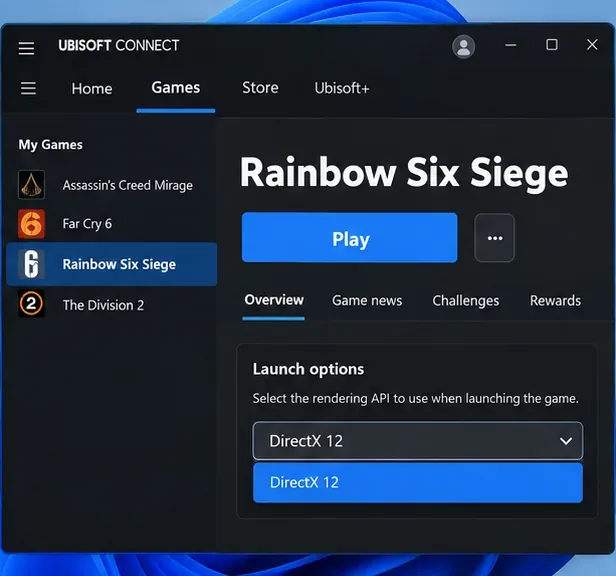The height and width of the screenshot is (576, 616).
Task: Click the My Games heading
Action: coord(51,145)
